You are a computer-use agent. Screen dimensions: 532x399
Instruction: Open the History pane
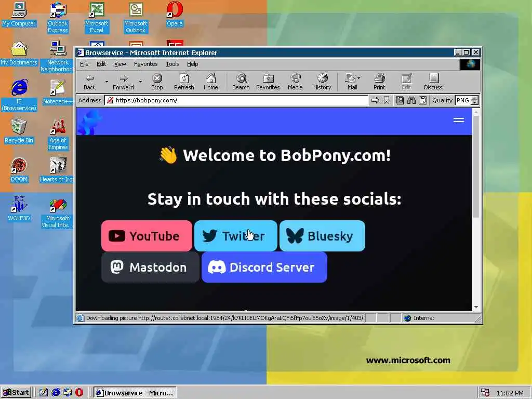pyautogui.click(x=322, y=82)
